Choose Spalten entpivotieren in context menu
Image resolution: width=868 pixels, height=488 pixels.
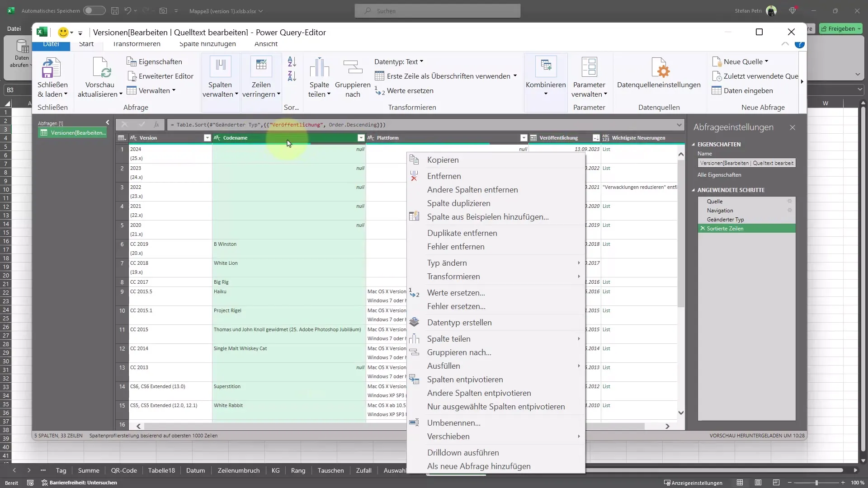(496, 380)
